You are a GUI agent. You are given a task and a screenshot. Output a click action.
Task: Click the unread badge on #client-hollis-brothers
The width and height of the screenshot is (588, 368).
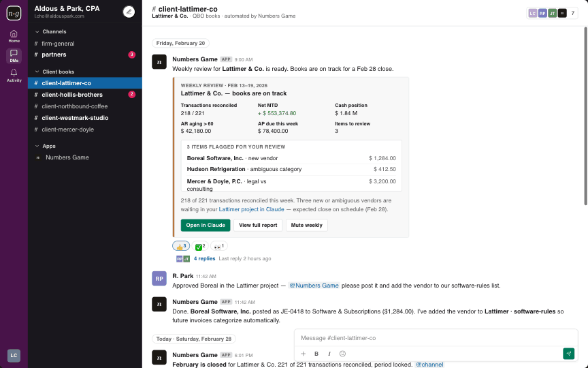point(131,95)
